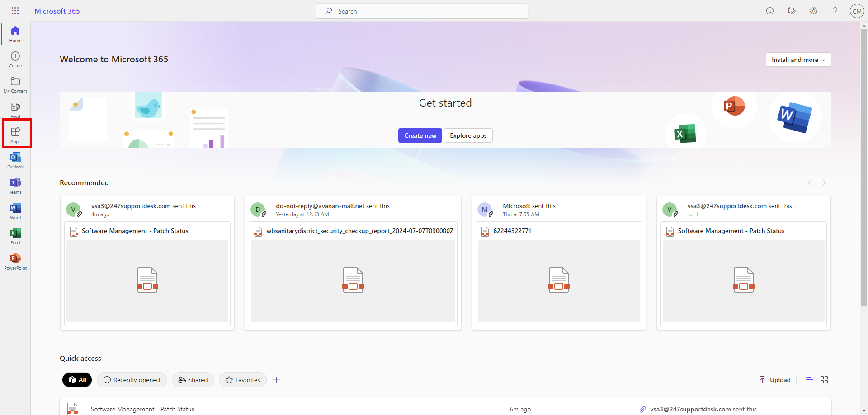Open the CM account profile avatar

point(857,11)
